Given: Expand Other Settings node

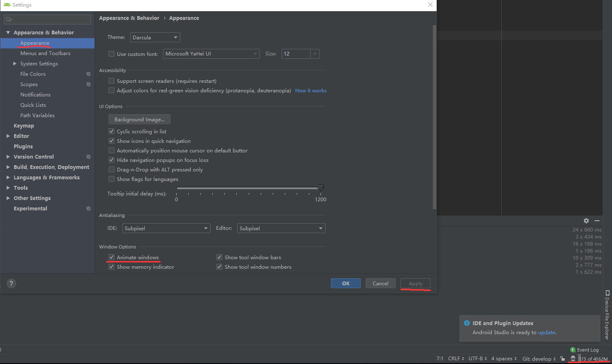Looking at the screenshot, I should pyautogui.click(x=8, y=198).
